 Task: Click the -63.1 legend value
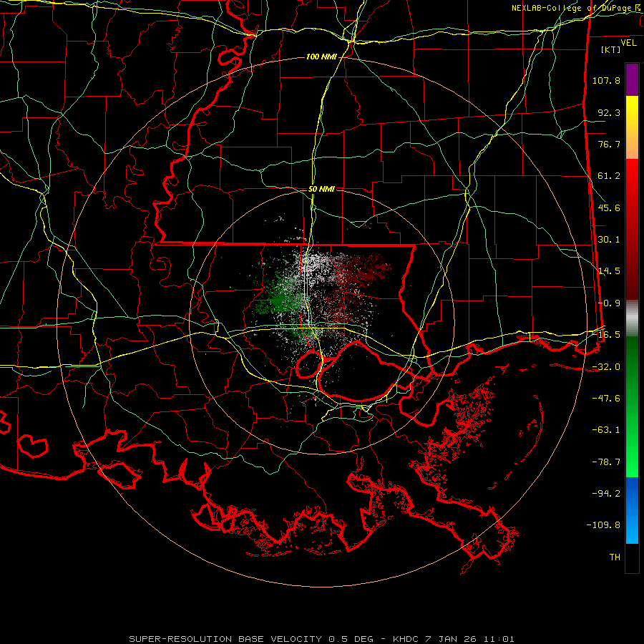pos(606,430)
